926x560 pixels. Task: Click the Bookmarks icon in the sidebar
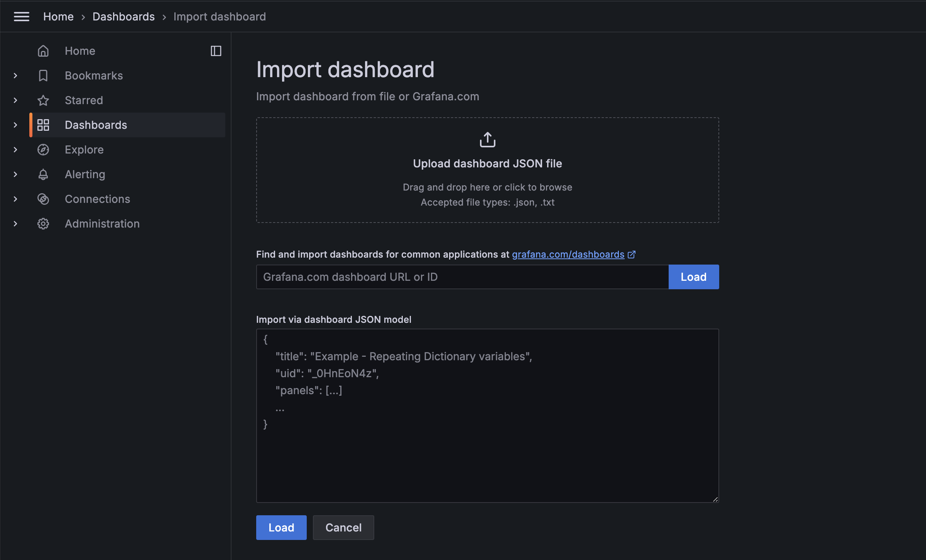(x=43, y=76)
